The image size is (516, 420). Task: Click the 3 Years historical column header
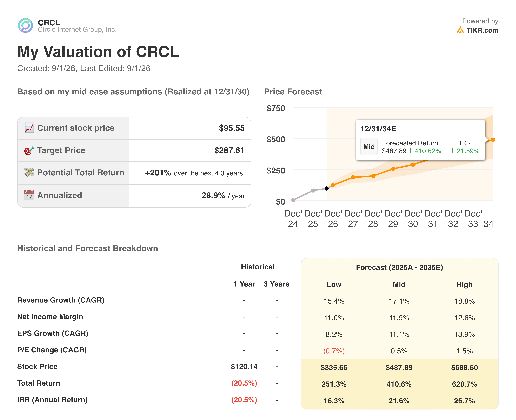click(x=276, y=284)
